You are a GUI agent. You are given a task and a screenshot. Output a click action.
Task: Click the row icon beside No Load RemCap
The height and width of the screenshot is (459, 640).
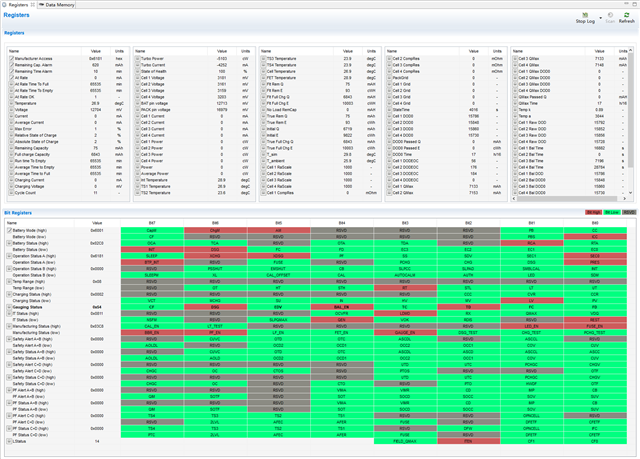click(264, 110)
